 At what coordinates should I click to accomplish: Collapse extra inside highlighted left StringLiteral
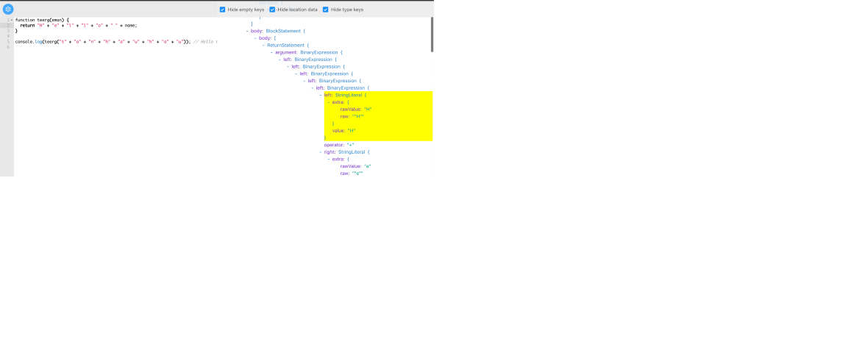point(329,102)
